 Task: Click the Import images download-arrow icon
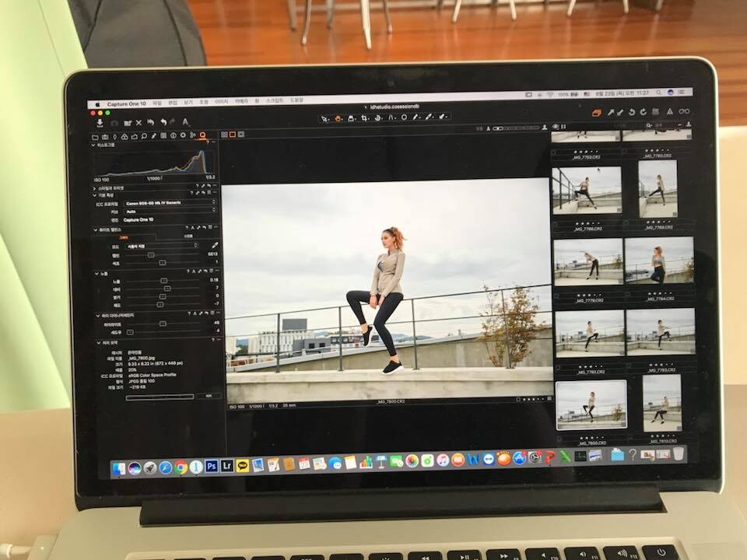point(100,123)
